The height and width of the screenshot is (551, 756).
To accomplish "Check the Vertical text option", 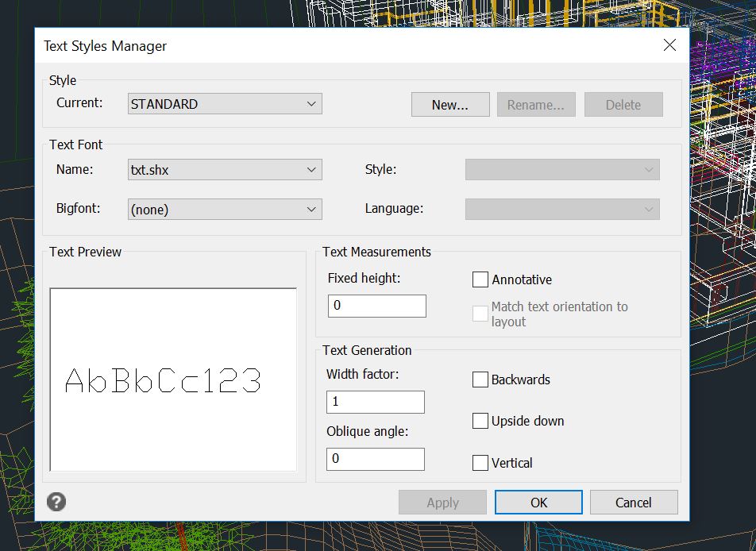I will point(480,463).
